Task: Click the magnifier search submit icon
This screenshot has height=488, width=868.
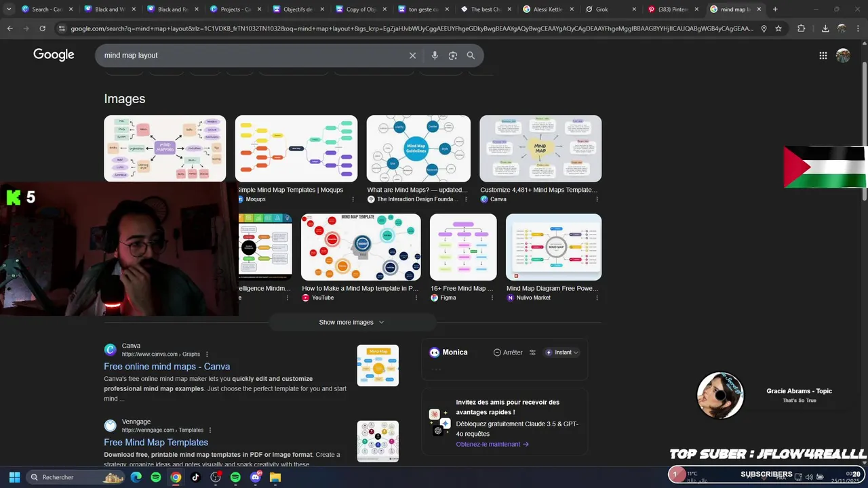Action: [x=471, y=56]
